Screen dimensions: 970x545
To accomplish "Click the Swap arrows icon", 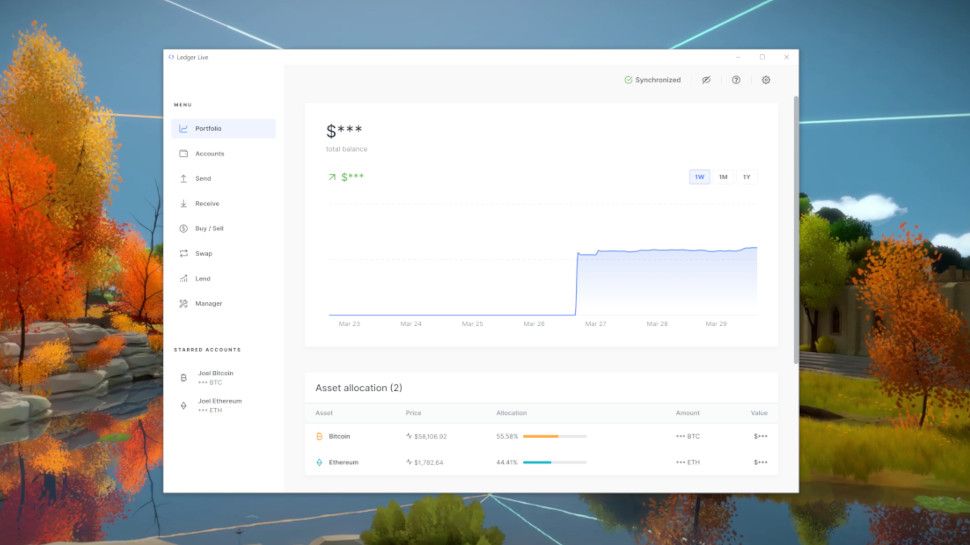I will tap(183, 254).
